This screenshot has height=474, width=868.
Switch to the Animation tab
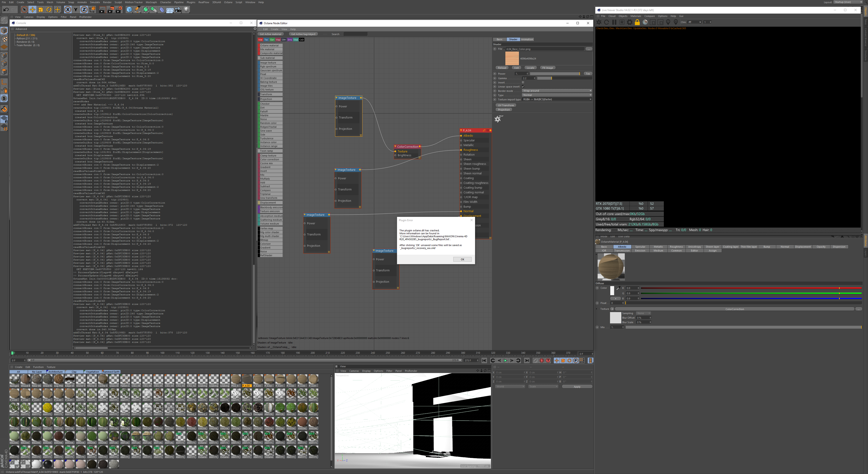coord(527,39)
